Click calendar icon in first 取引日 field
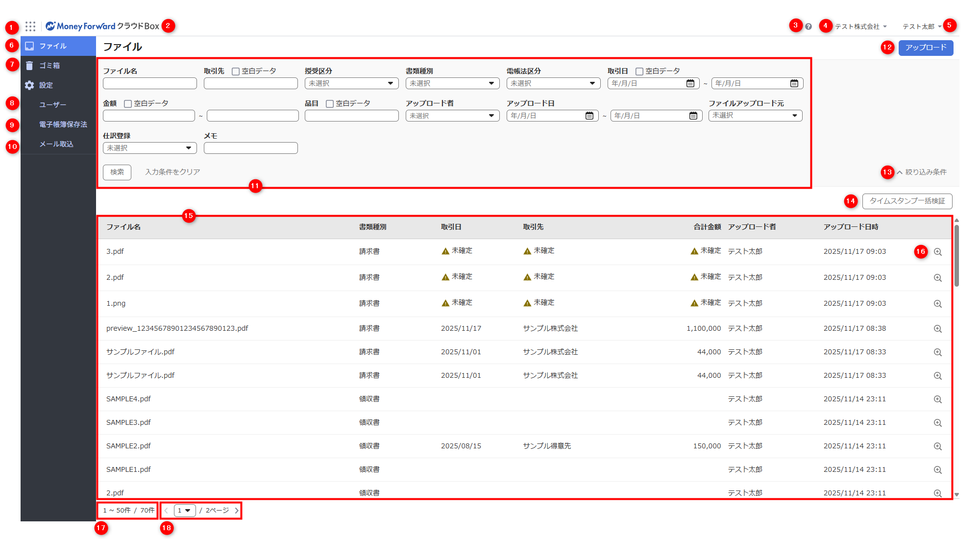 click(690, 83)
